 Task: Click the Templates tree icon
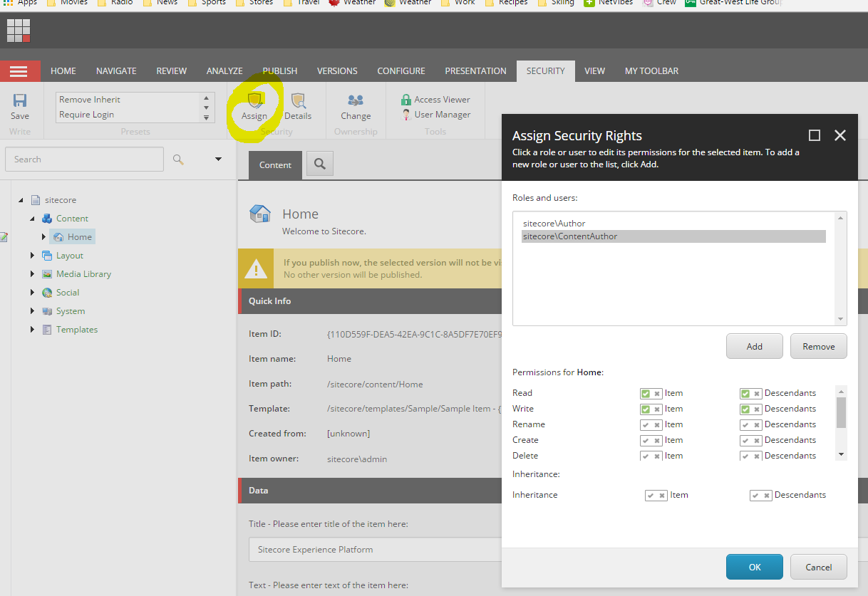(x=47, y=330)
